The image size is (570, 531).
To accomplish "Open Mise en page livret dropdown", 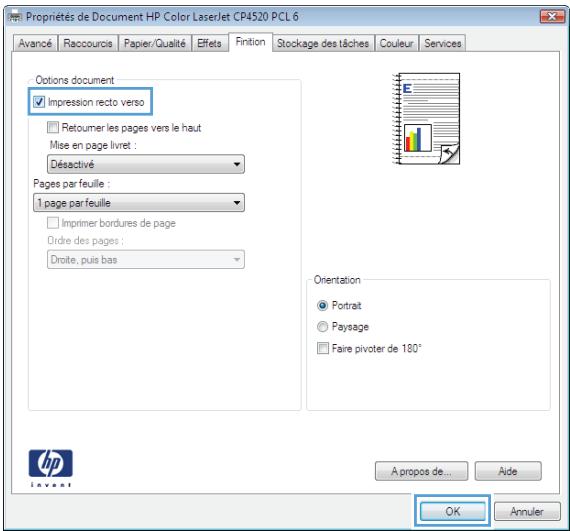I will [x=146, y=164].
